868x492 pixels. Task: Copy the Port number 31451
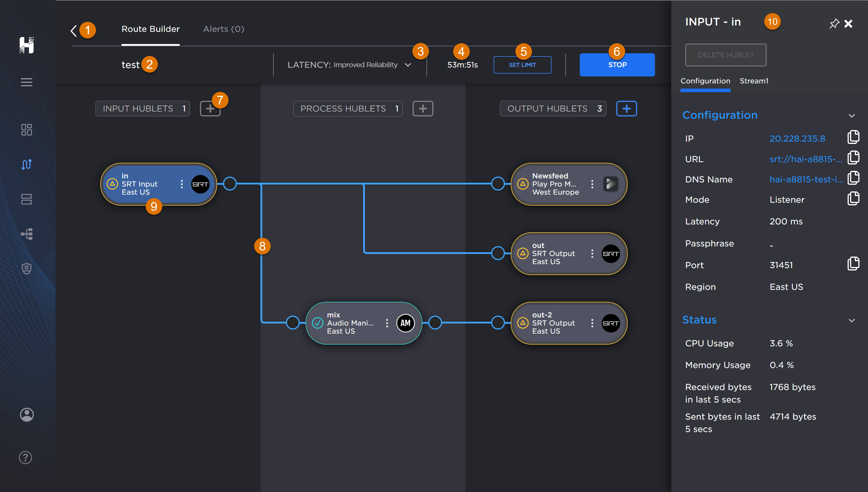click(x=854, y=264)
